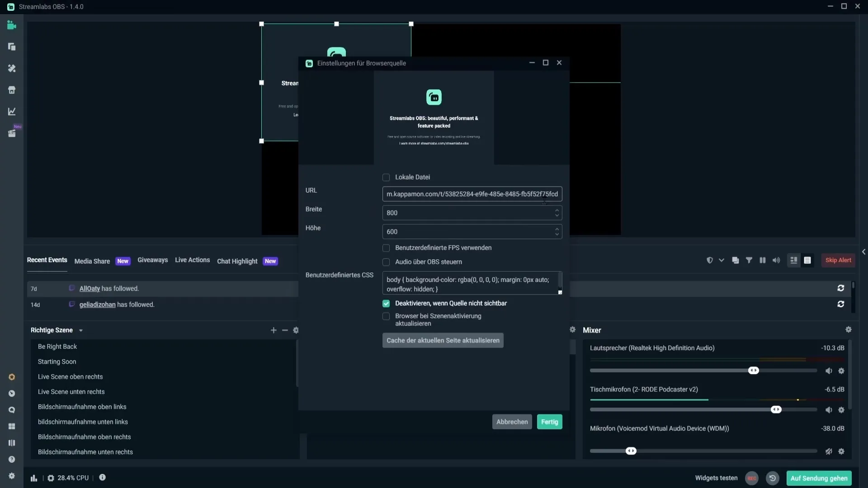Replay the AllOaty follow alert
The height and width of the screenshot is (488, 868).
click(x=841, y=288)
